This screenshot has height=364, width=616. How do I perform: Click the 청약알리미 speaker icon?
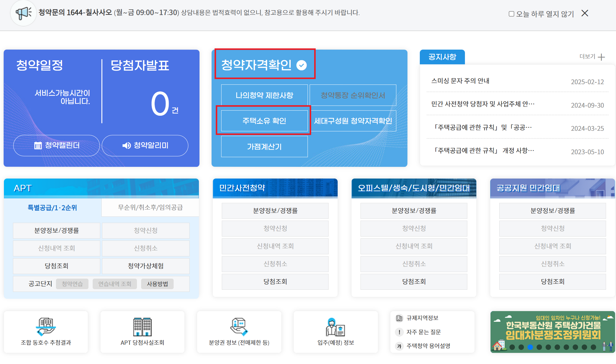(x=126, y=145)
